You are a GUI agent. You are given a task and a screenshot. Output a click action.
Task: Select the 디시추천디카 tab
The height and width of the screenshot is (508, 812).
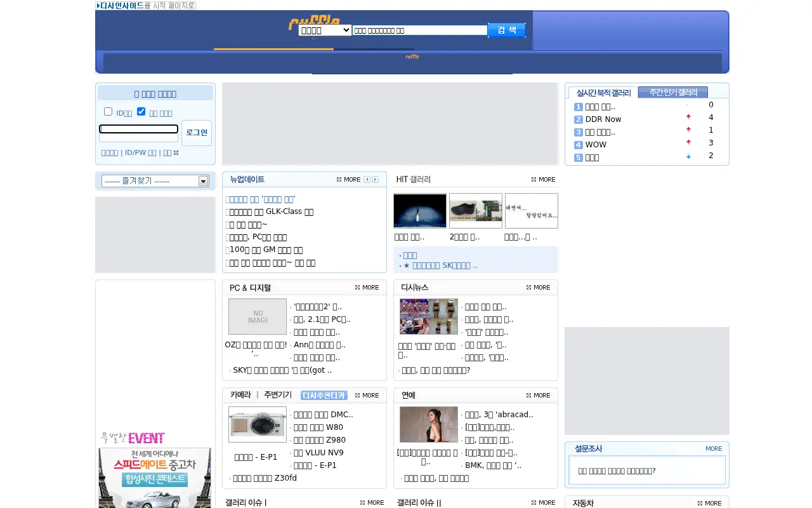click(324, 396)
